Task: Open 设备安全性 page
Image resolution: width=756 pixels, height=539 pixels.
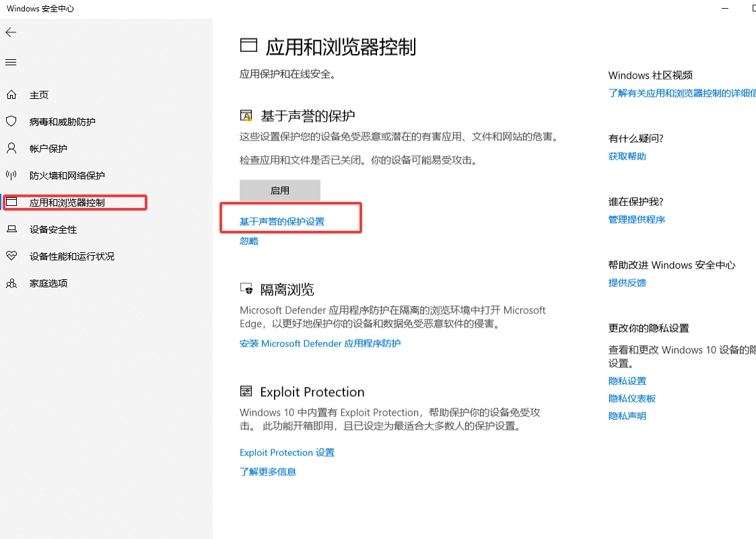Action: click(53, 229)
